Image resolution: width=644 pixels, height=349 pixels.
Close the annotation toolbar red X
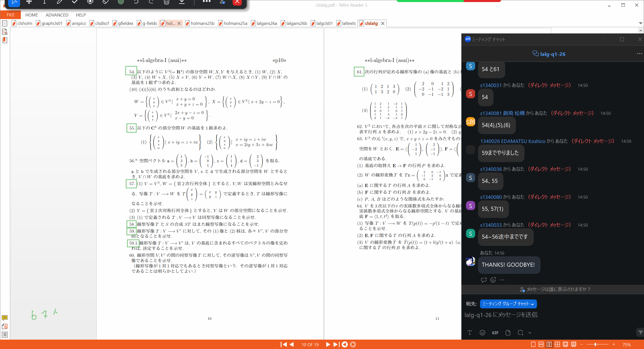(x=237, y=2)
